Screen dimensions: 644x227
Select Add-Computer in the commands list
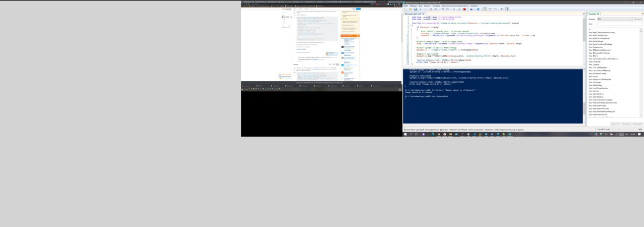[596, 62]
